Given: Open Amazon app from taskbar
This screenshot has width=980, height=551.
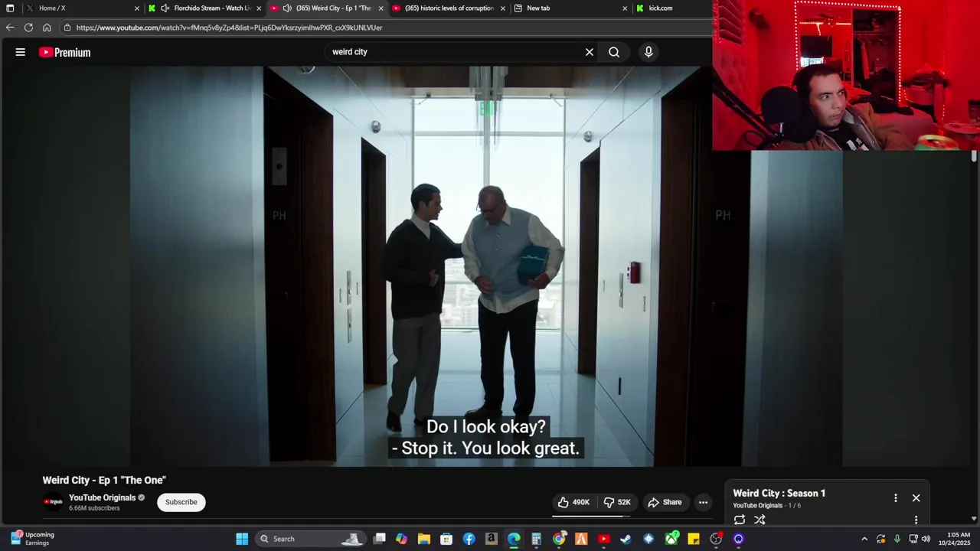Looking at the screenshot, I should click(x=492, y=539).
